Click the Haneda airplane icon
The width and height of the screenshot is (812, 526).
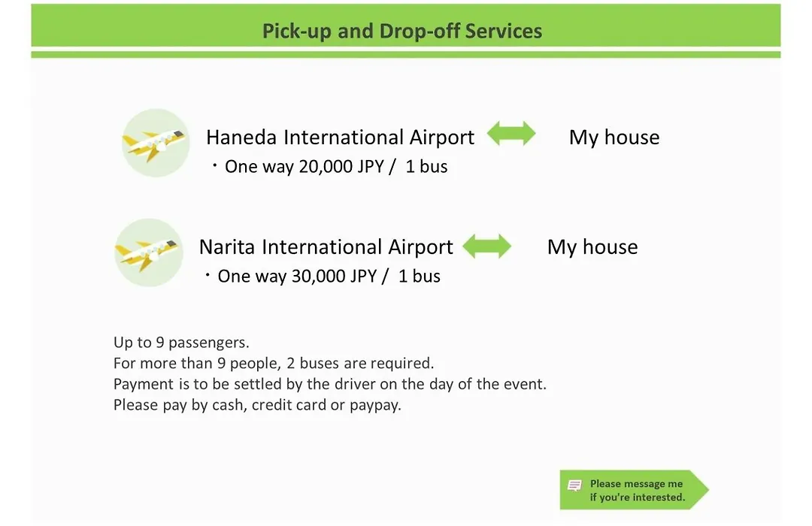[156, 143]
